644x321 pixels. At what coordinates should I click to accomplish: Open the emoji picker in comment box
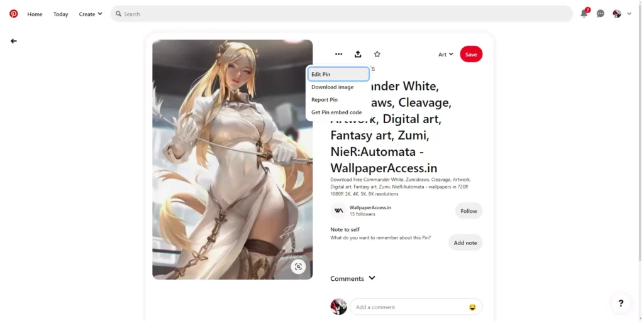click(x=472, y=307)
